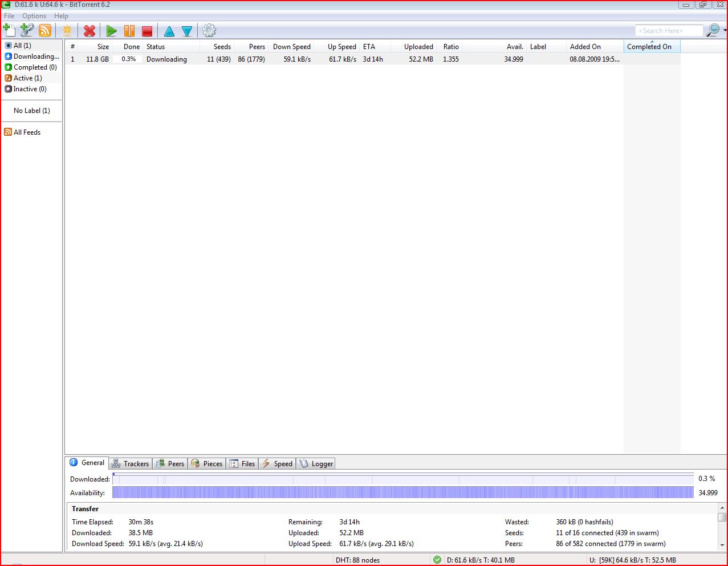Click the BitTorrent title bar logo
The width and height of the screenshot is (728, 566).
(x=6, y=5)
